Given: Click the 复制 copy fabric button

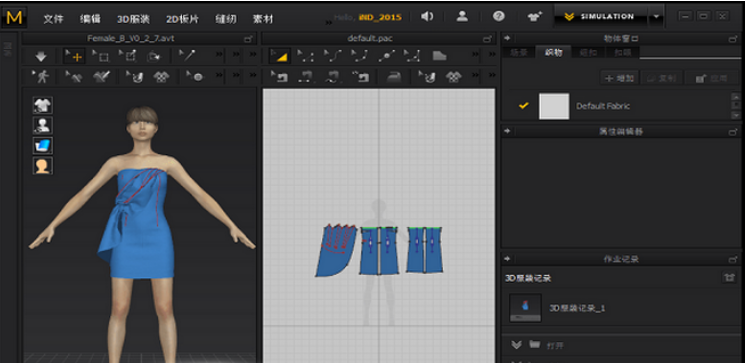Looking at the screenshot, I should point(662,78).
